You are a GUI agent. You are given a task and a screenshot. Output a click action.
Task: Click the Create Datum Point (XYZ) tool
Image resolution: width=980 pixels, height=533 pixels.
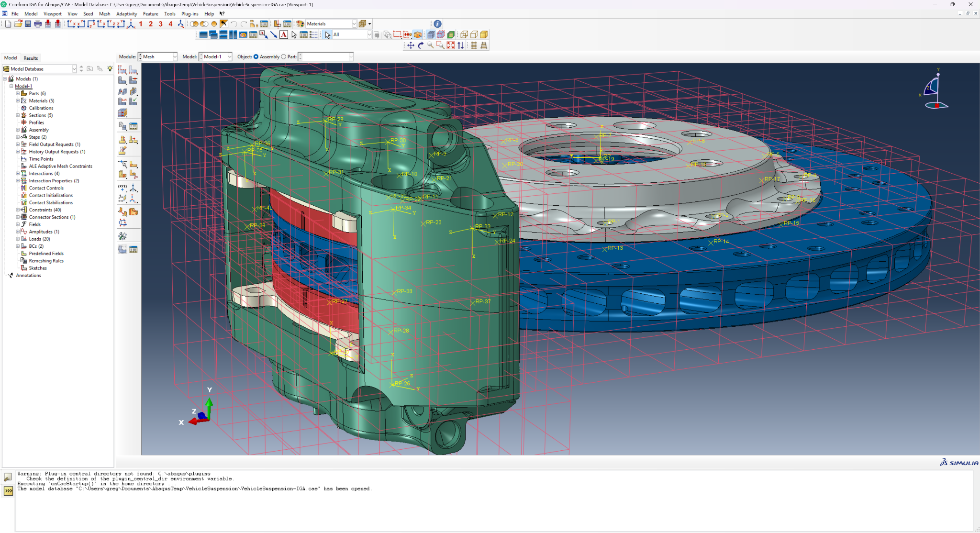pos(122,188)
